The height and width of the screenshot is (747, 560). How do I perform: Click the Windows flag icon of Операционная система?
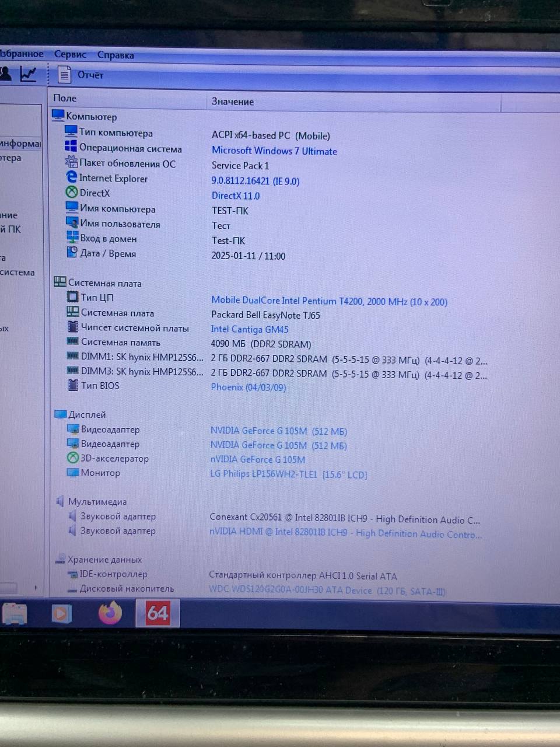coord(71,146)
